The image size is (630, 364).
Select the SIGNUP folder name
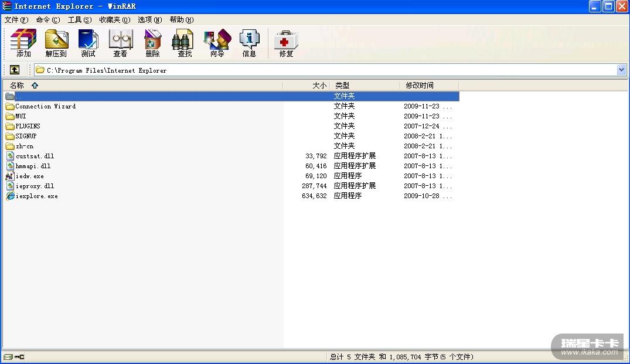pos(26,136)
